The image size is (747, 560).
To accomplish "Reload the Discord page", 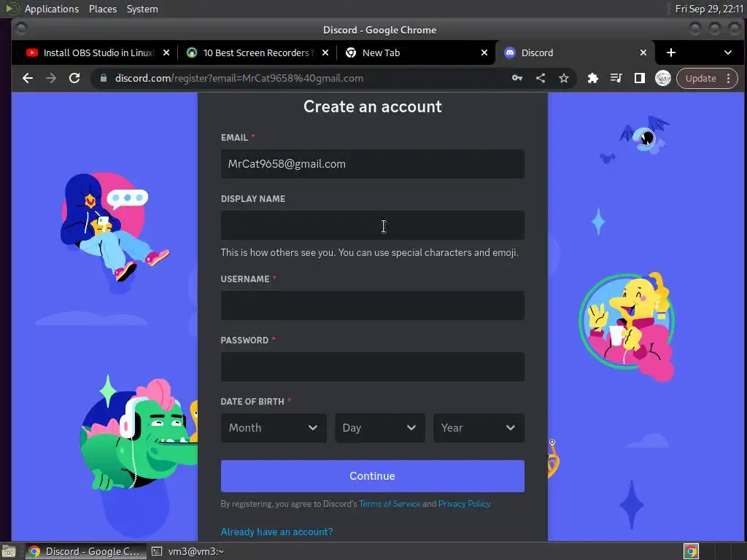I will click(x=74, y=78).
